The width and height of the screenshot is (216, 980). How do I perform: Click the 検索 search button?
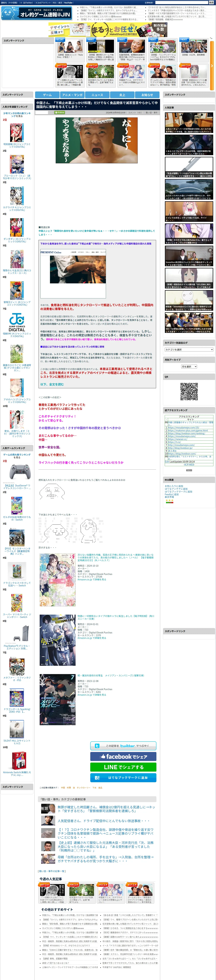tap(211, 3)
